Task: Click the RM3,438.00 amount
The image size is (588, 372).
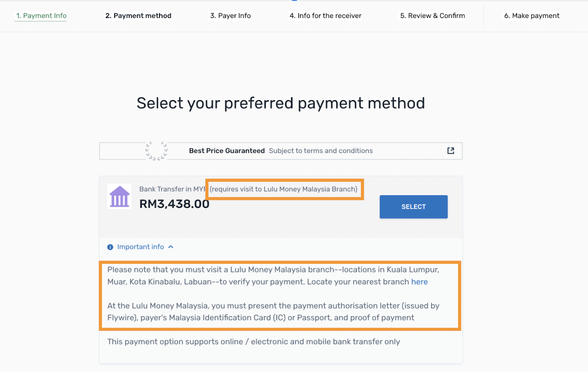Action: 174,204
